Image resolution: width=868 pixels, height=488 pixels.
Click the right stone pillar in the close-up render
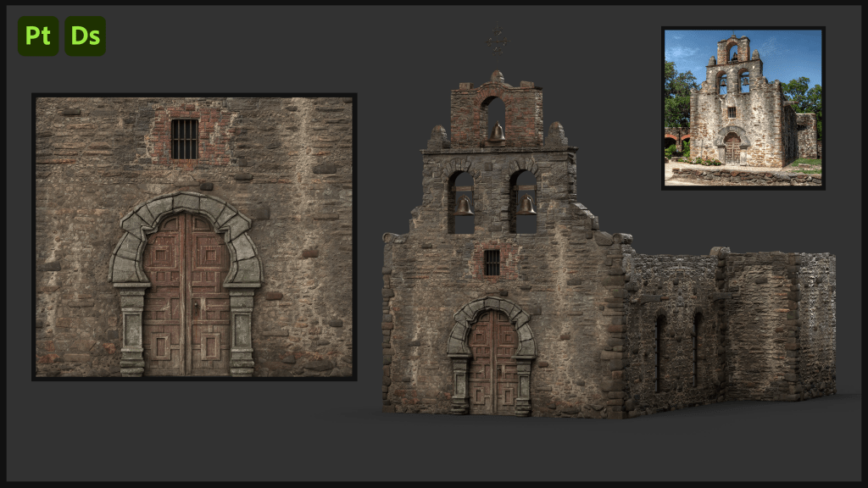[242, 330]
